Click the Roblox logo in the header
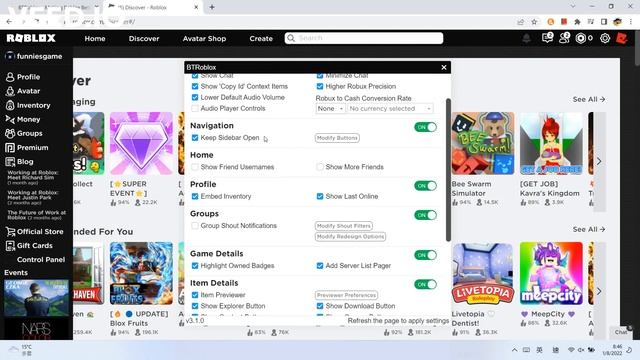Screen dimensions: 640x360 [31, 38]
